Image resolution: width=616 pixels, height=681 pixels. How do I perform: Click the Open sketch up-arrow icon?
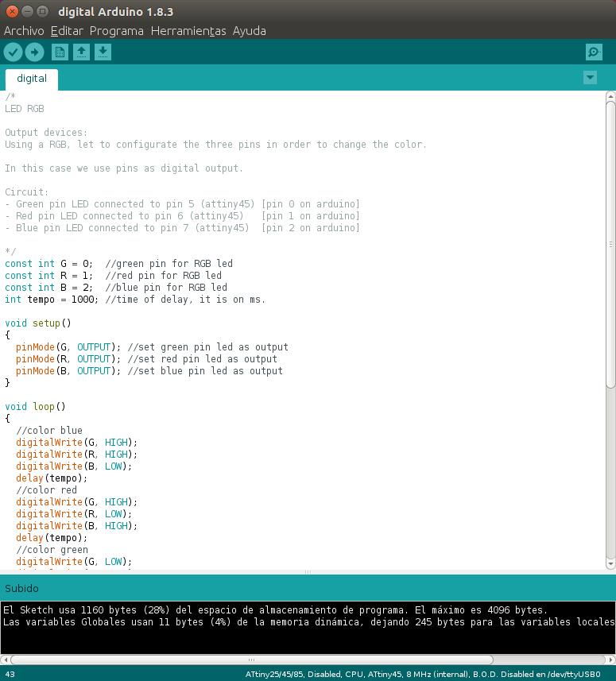[x=81, y=52]
